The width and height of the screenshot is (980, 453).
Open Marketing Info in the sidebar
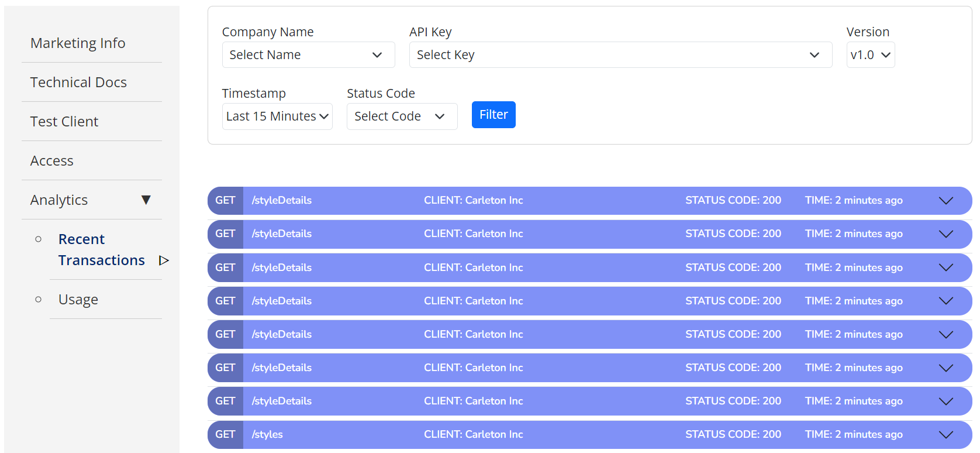coord(78,43)
